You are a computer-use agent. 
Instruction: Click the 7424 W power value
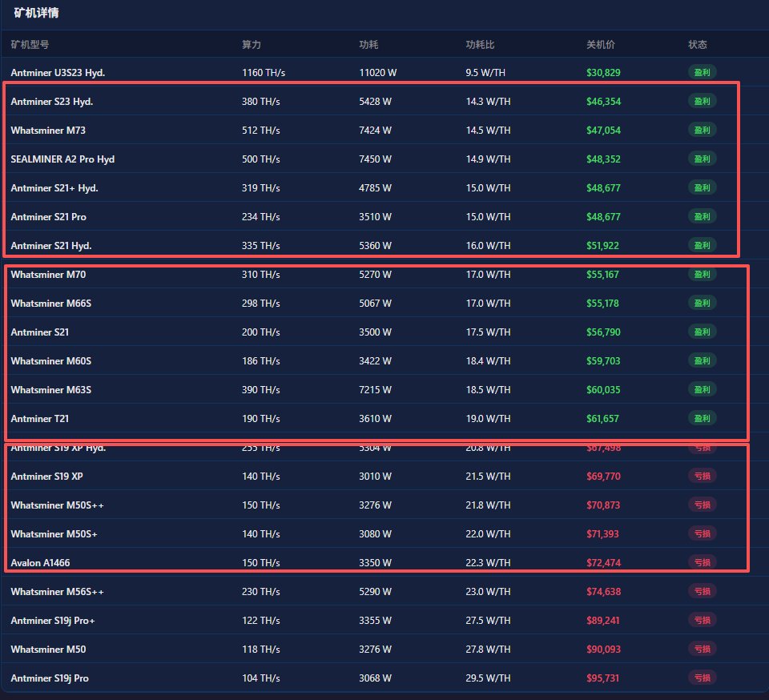click(x=375, y=131)
